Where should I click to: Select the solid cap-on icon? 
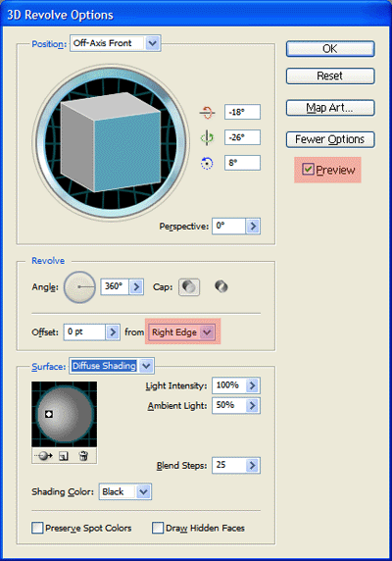[189, 287]
